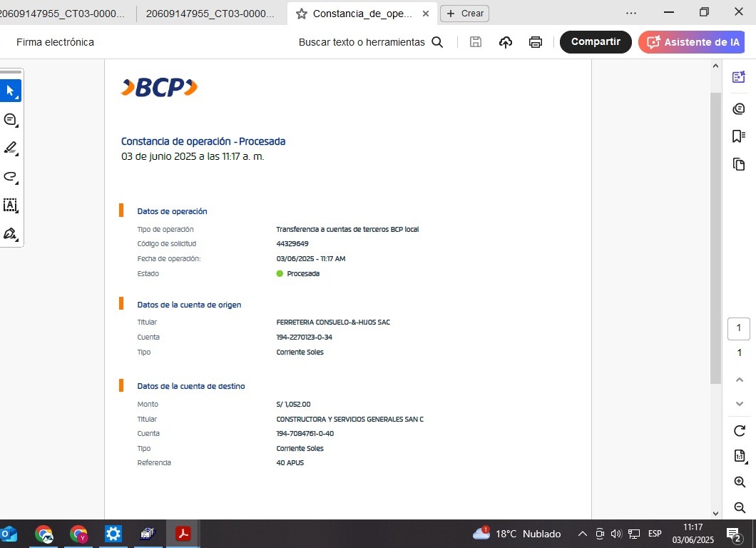Open the bookmarks panel
The image size is (756, 548).
[739, 136]
